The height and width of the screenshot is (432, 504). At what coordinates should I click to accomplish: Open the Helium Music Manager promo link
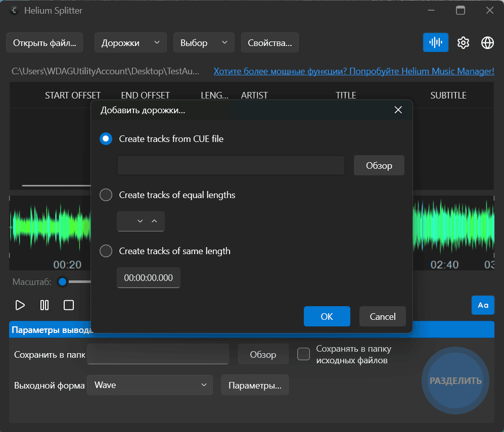tap(354, 71)
